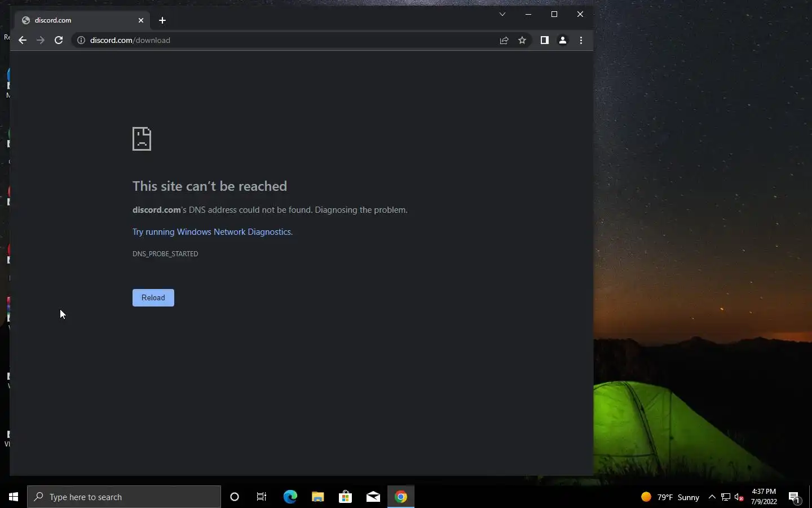Open the Windows Start menu
Screen dimensions: 812x508
[x=14, y=497]
